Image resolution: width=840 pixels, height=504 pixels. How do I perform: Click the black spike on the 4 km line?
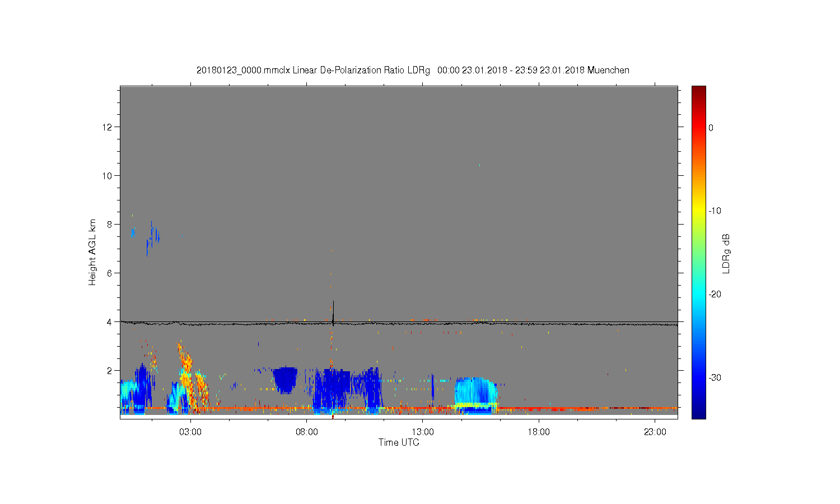point(333,313)
